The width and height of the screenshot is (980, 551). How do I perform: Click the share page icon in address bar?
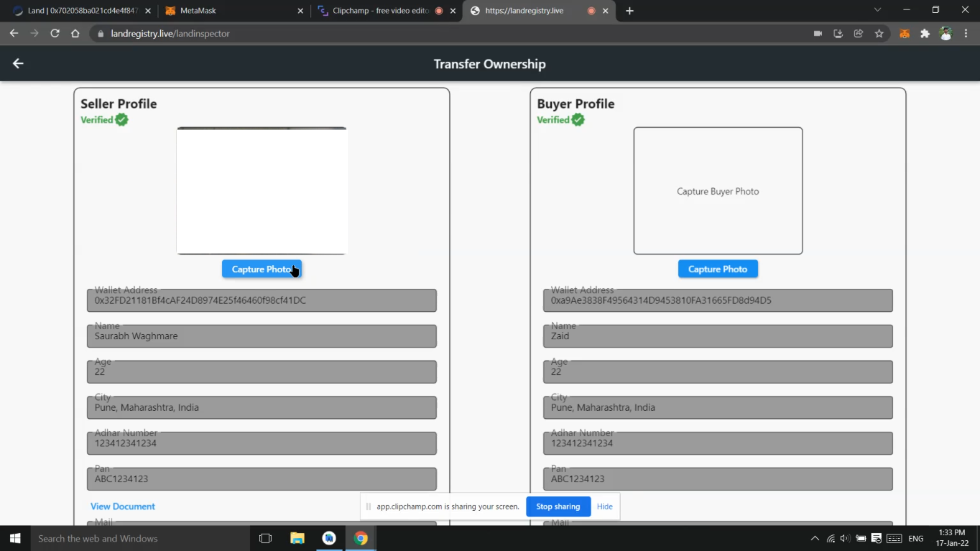[x=859, y=34]
